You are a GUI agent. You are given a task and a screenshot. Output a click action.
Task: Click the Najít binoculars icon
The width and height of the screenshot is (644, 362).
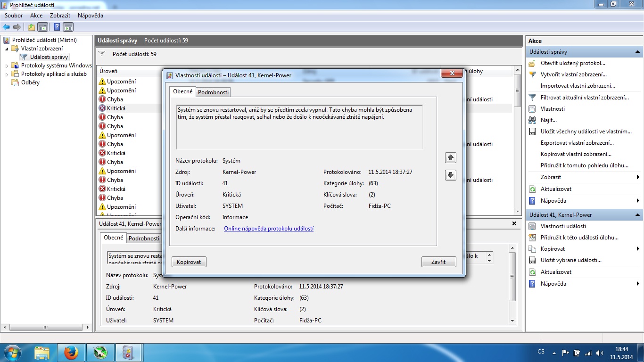pos(532,120)
